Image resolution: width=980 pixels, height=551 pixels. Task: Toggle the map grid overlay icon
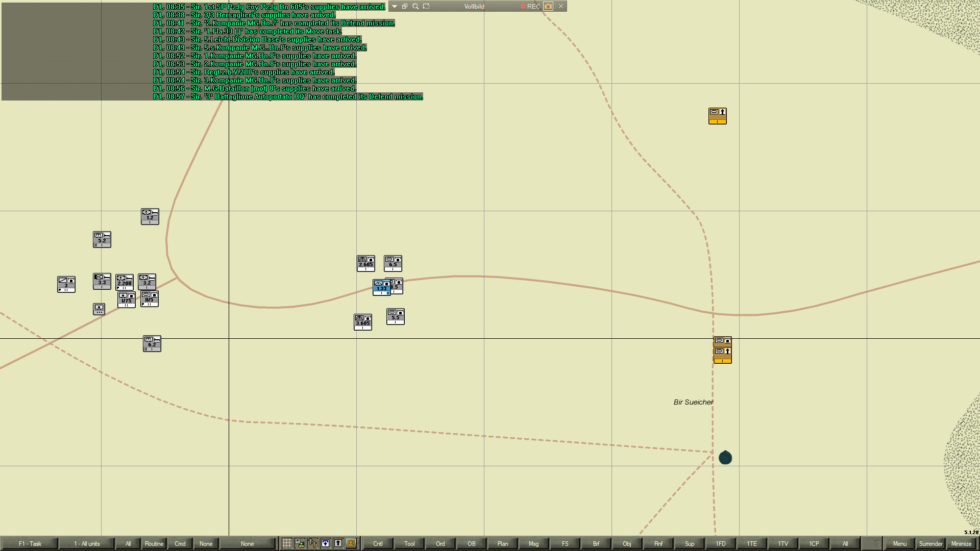pyautogui.click(x=287, y=543)
